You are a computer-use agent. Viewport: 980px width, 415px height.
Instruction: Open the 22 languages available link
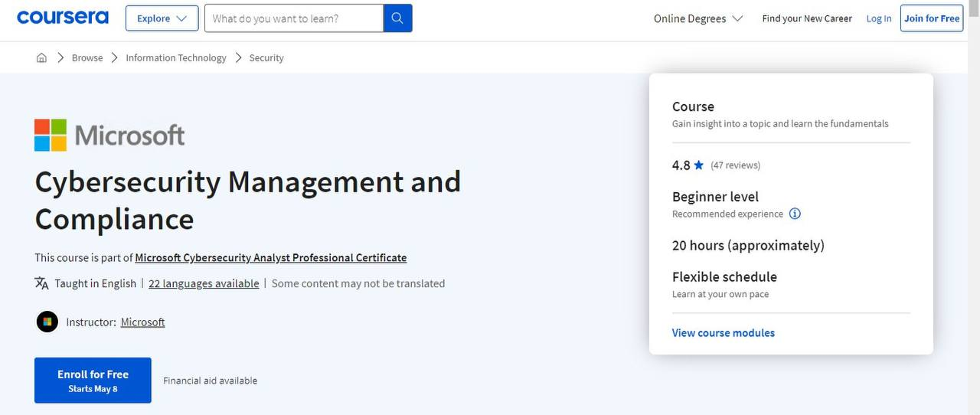(204, 283)
